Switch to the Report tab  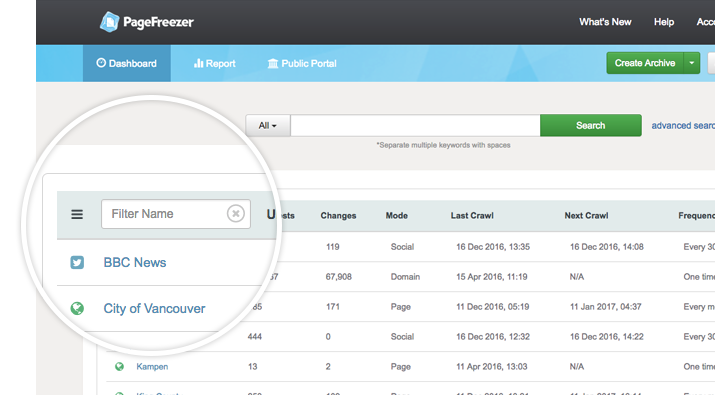[x=214, y=63]
